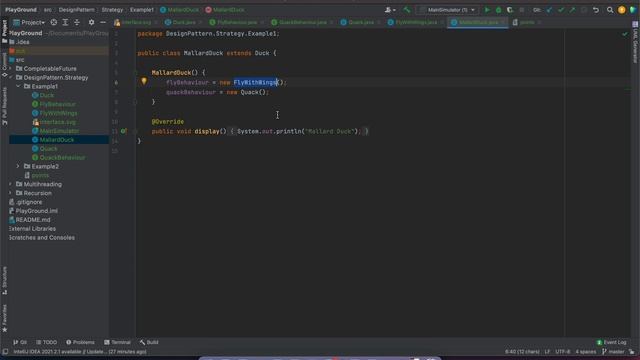Collapse all icon in Project panel header
This screenshot has width=640, height=360.
pyautogui.click(x=77, y=22)
